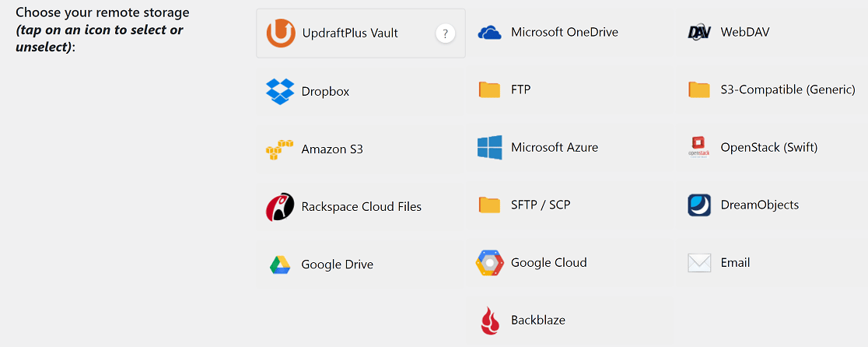Open the UpdraftPlus Vault question mark help
The height and width of the screenshot is (347, 868).
tap(445, 33)
